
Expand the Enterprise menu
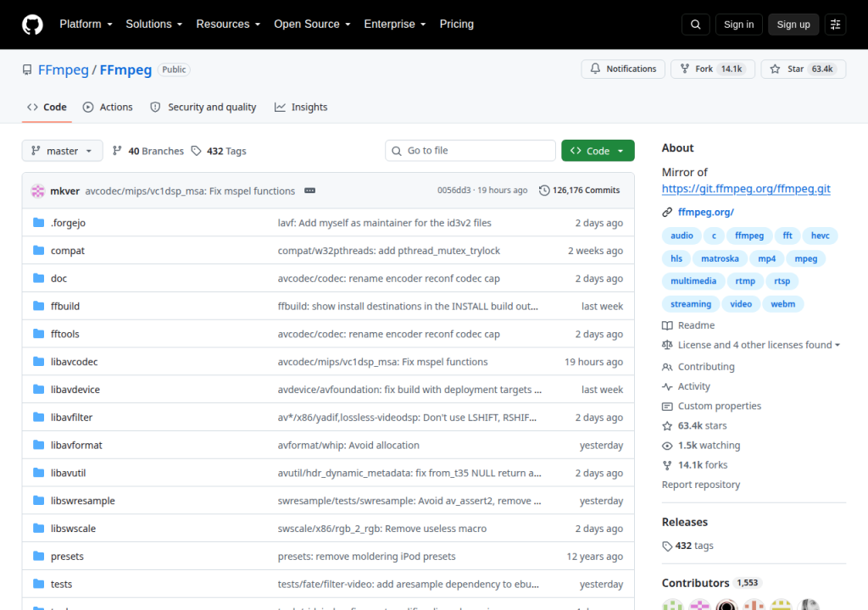click(395, 25)
